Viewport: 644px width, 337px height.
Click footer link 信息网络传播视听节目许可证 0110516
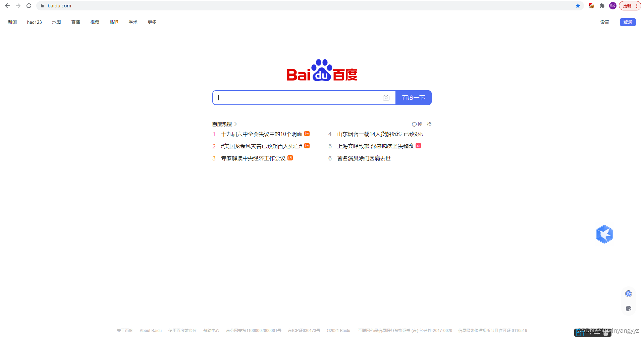(493, 331)
